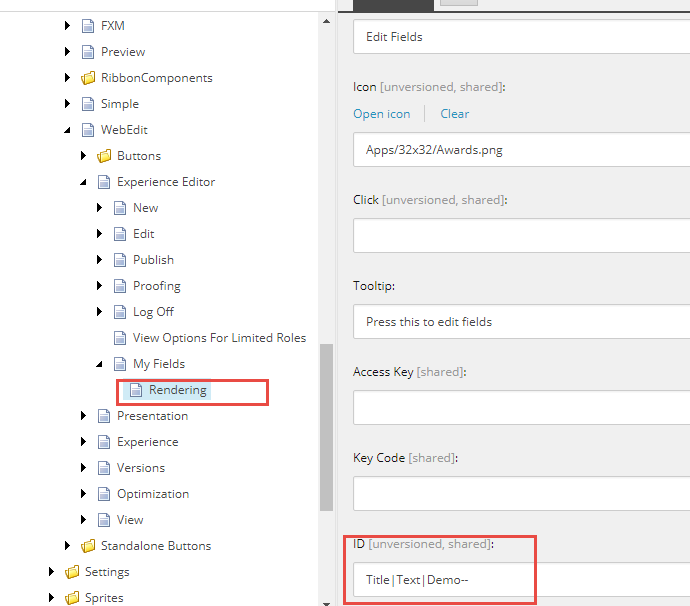Click the Sprites folder icon
Viewport: 690px width, 606px height.
click(x=72, y=598)
